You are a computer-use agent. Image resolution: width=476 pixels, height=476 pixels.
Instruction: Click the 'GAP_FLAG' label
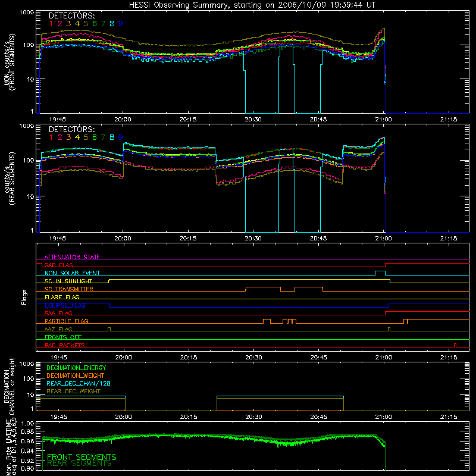(x=58, y=265)
